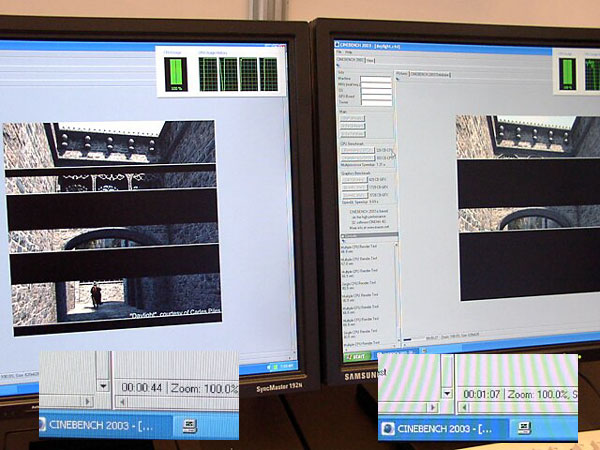The image size is (600, 450).
Task: Click the system tray clock on left monitor
Action: tap(286, 367)
